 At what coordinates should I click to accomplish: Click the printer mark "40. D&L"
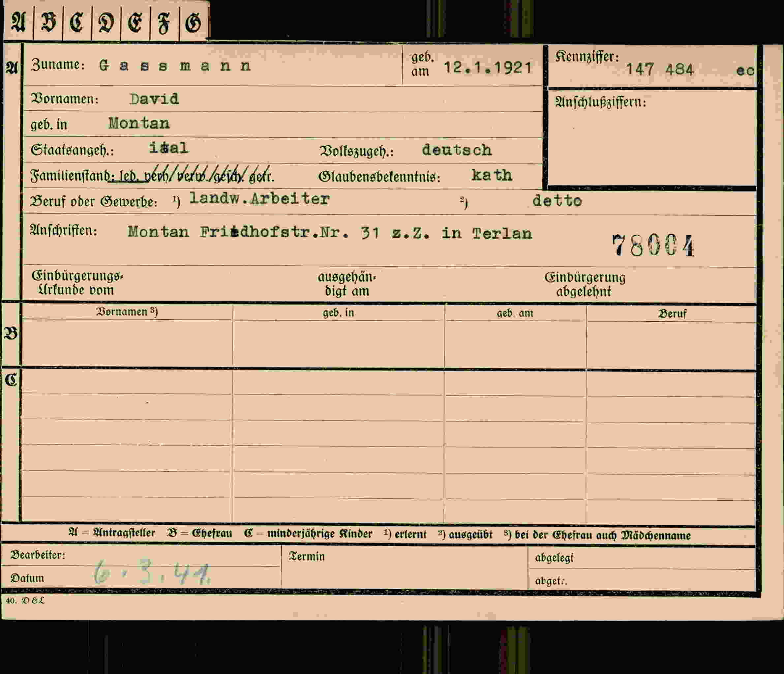pyautogui.click(x=25, y=600)
